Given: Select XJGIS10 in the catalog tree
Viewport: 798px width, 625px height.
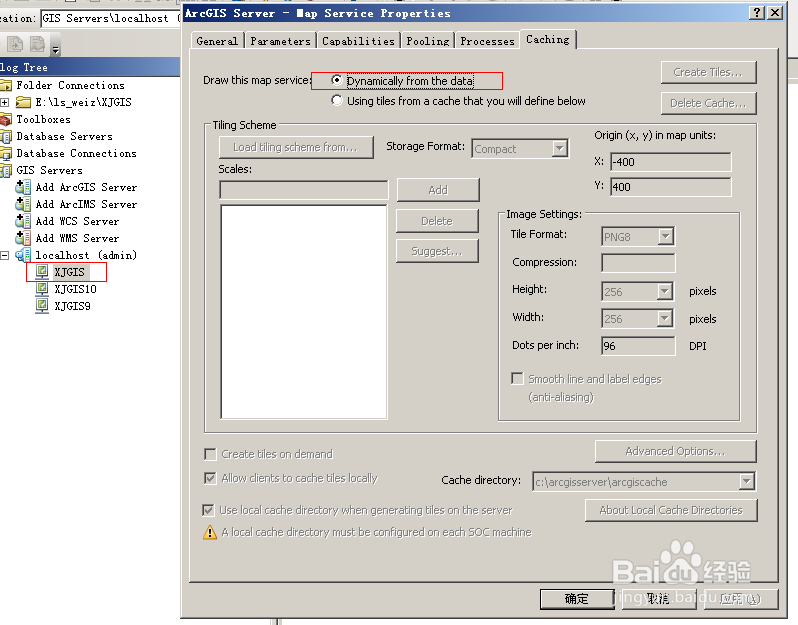Looking at the screenshot, I should tap(75, 289).
